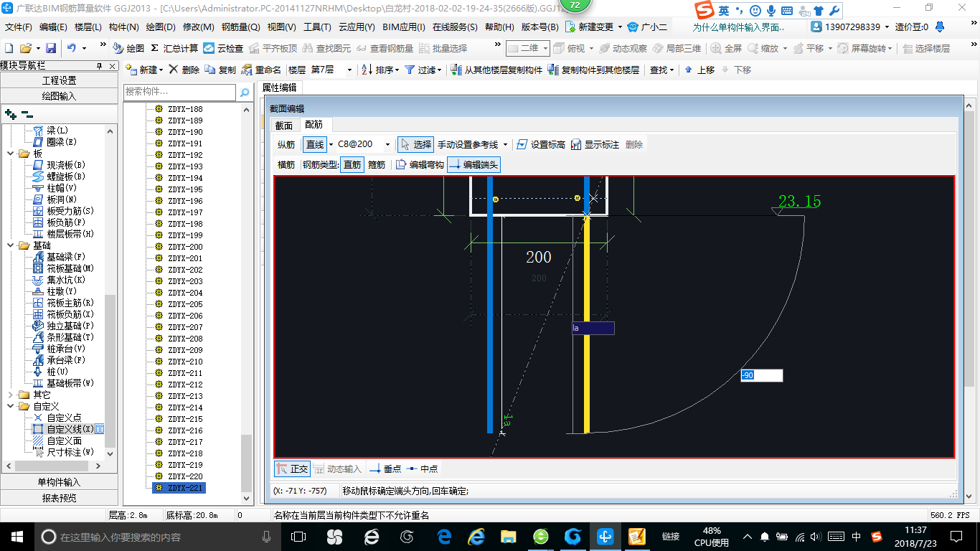Switch to 属性编辑 tab

(279, 88)
